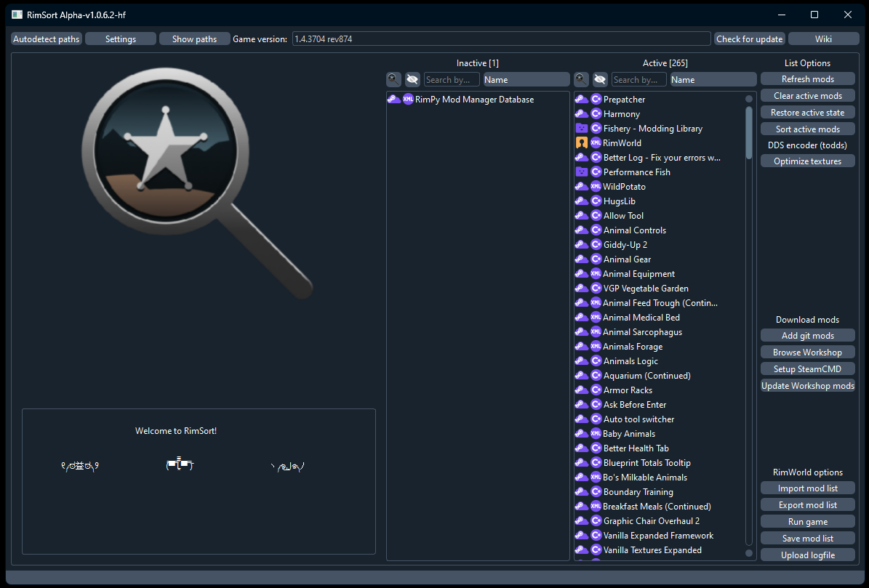Click the C# icon beside Giddy-Up 2
The width and height of the screenshot is (869, 588).
(x=596, y=244)
